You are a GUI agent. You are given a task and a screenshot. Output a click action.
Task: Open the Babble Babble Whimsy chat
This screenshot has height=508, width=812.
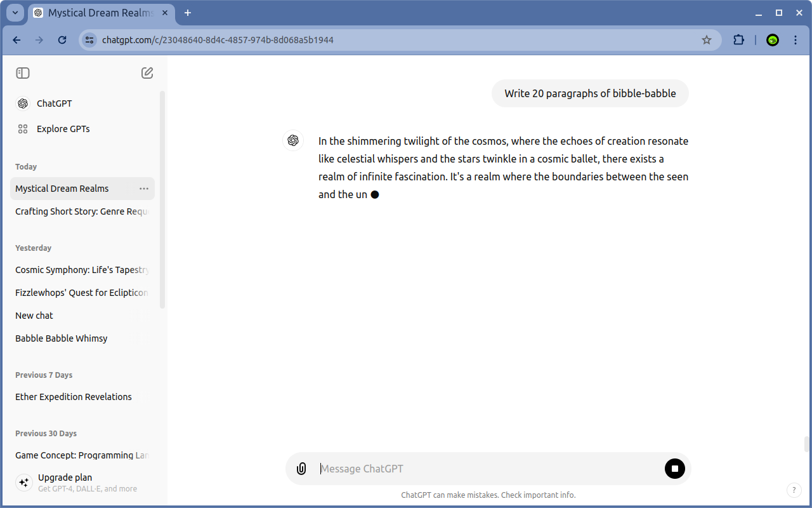click(82, 338)
